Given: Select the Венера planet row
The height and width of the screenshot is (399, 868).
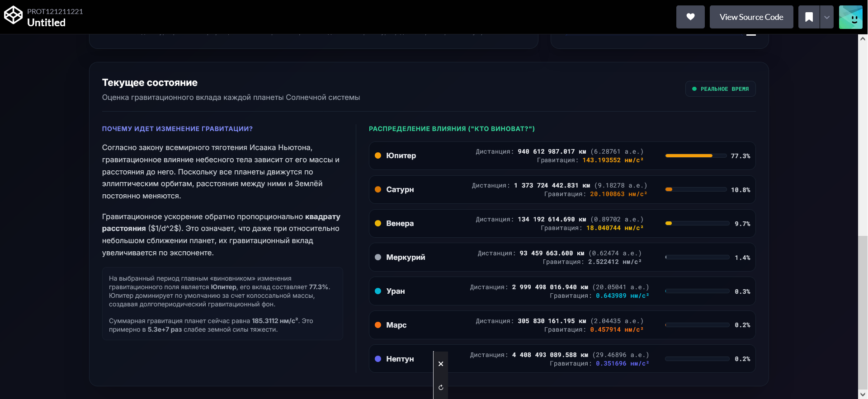Looking at the screenshot, I should (562, 224).
